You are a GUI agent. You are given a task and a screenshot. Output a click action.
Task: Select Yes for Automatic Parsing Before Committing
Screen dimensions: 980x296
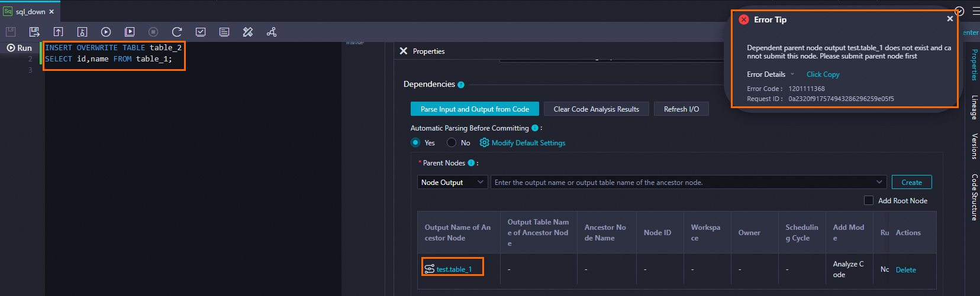coord(415,142)
